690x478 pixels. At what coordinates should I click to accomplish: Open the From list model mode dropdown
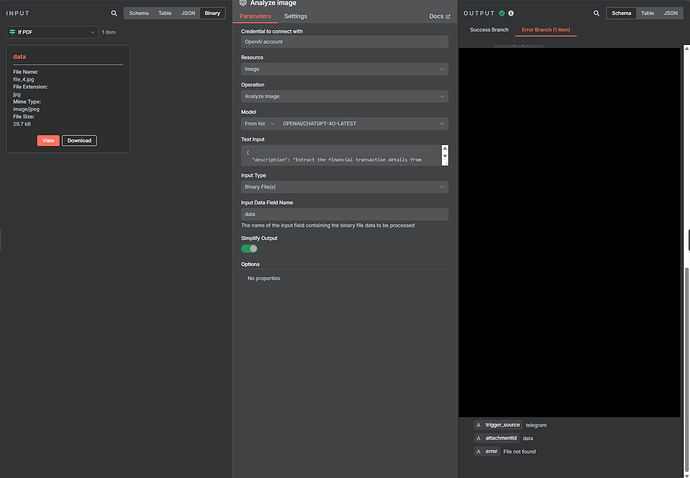[x=260, y=124]
